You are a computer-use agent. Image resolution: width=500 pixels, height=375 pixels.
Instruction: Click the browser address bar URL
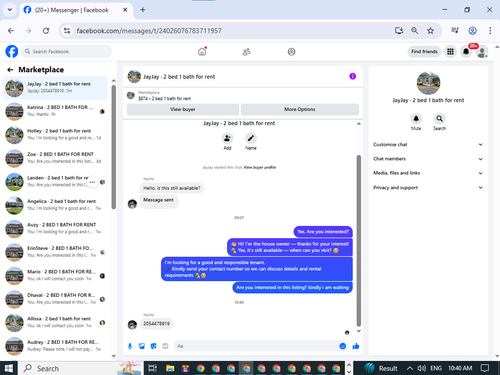[149, 31]
